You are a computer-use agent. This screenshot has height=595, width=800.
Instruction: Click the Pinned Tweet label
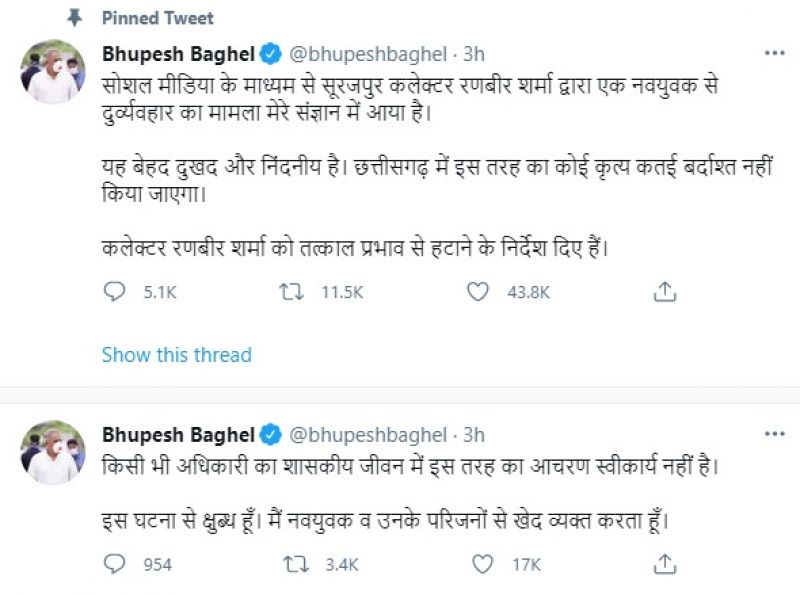tap(158, 18)
